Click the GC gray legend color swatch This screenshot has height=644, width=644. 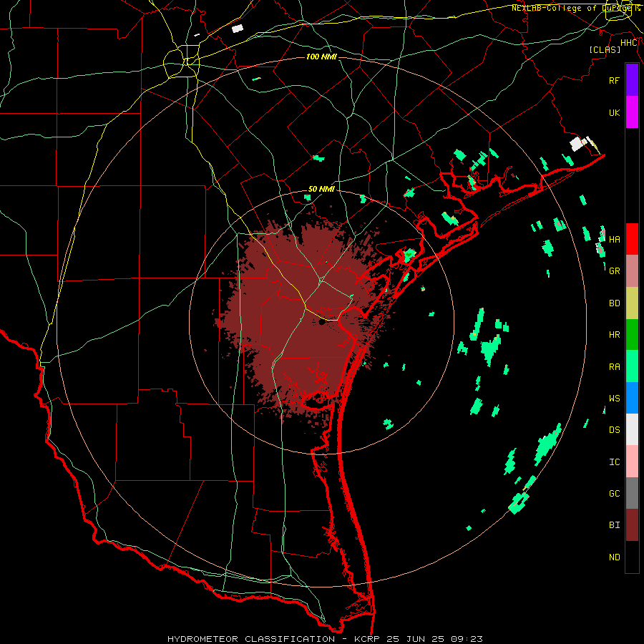(632, 493)
